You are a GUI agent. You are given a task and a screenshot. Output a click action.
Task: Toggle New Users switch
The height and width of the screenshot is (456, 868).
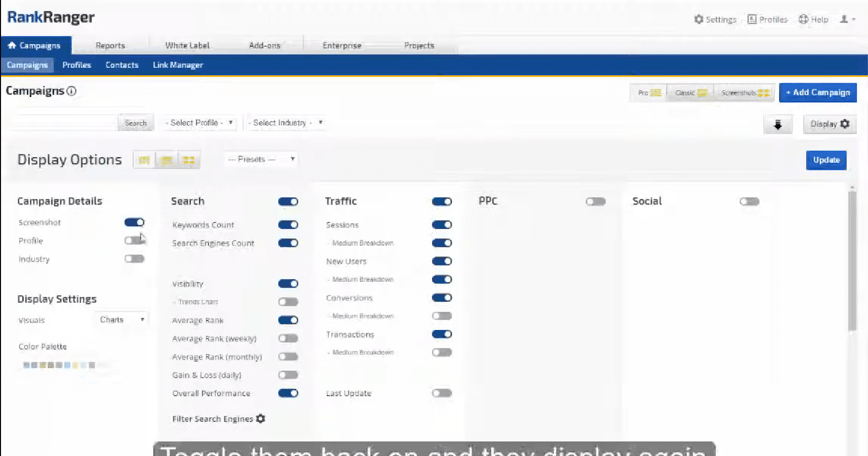point(442,261)
